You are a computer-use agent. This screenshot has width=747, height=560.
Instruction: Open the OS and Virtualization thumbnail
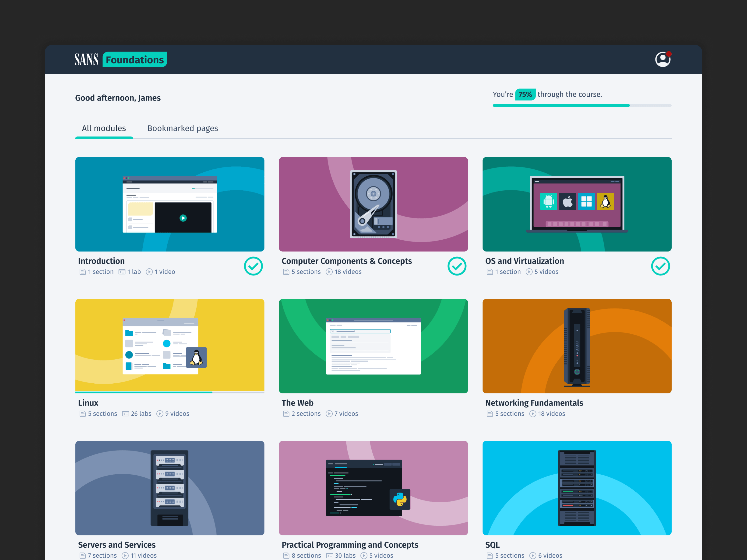pos(577,204)
